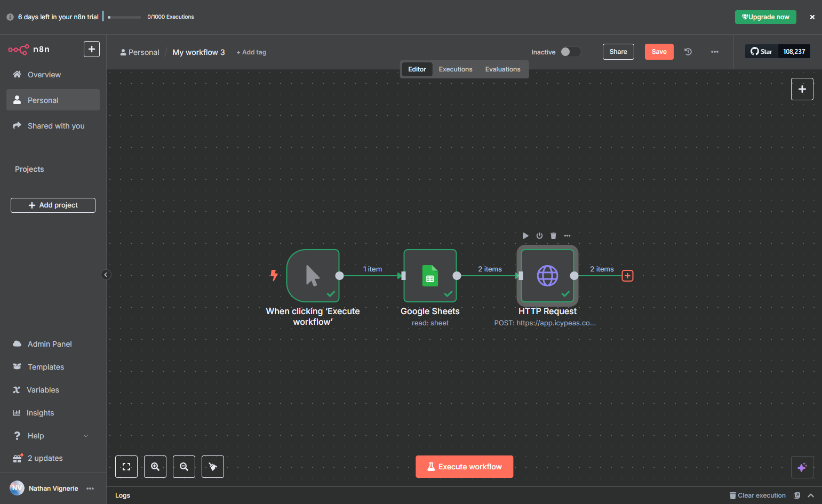
Task: Open AI assistant sparkle button
Action: [802, 467]
